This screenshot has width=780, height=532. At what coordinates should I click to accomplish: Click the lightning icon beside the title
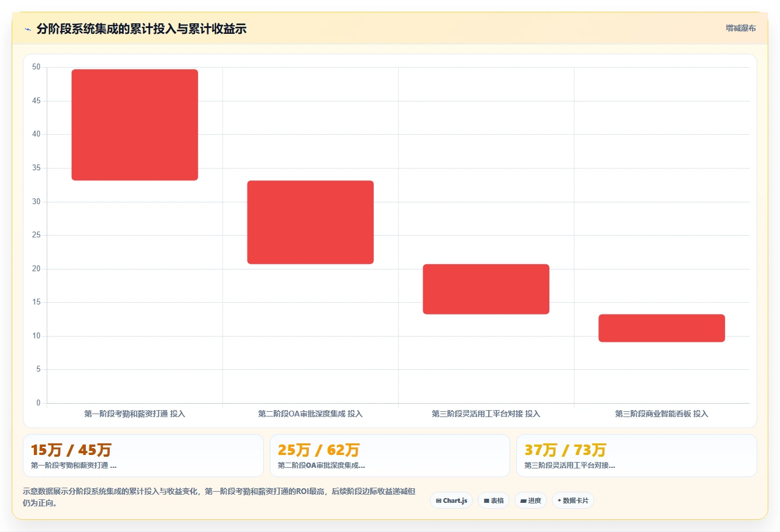click(27, 29)
